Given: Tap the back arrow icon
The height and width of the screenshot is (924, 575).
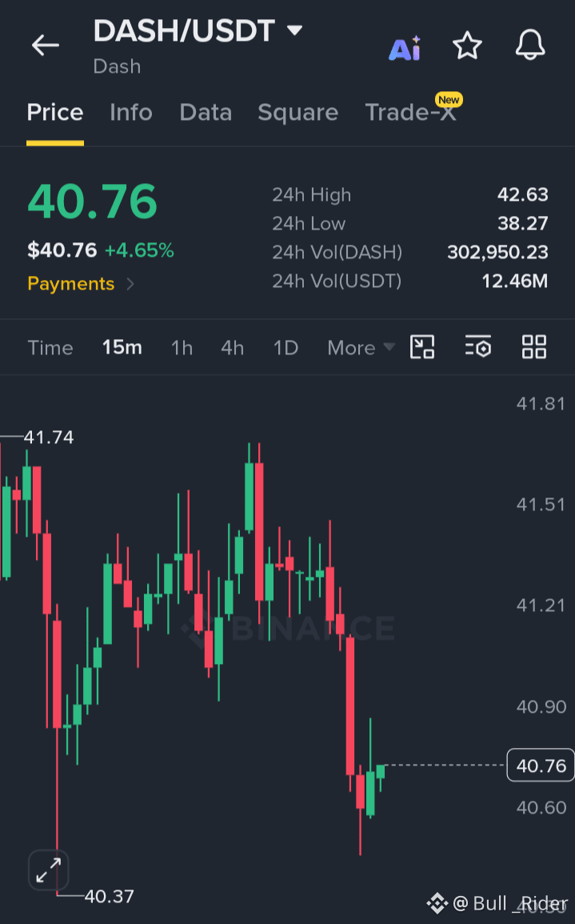Looking at the screenshot, I should pos(46,45).
